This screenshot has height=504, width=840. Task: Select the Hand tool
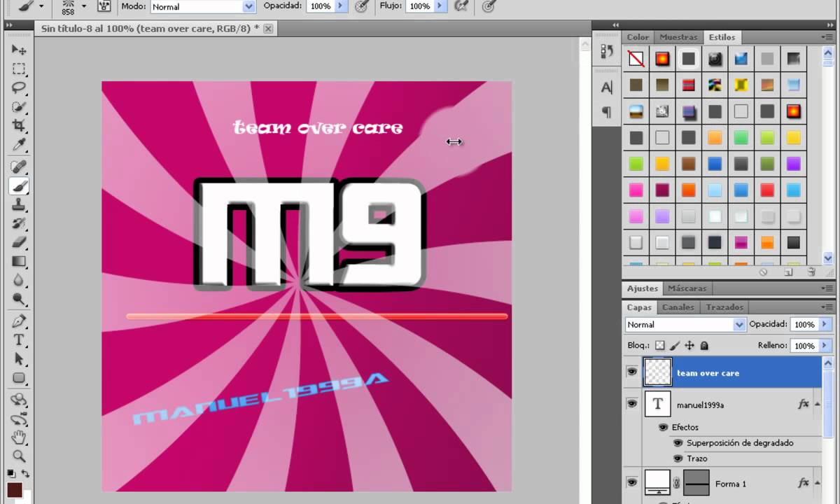click(19, 437)
